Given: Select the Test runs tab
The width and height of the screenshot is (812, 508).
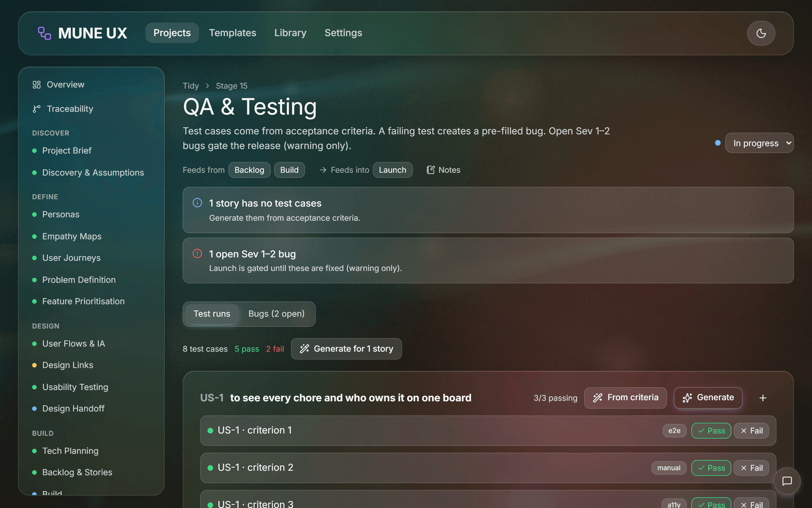Looking at the screenshot, I should click(x=212, y=314).
